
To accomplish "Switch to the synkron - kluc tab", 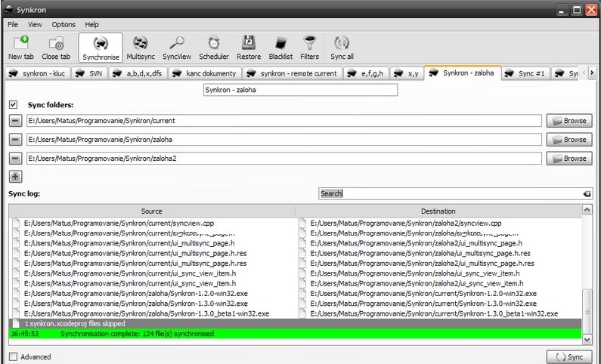I will 37,73.
